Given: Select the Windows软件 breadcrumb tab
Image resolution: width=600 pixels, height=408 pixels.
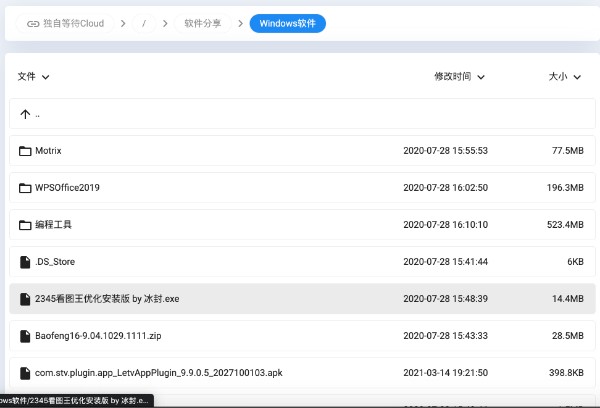Looking at the screenshot, I should 287,22.
